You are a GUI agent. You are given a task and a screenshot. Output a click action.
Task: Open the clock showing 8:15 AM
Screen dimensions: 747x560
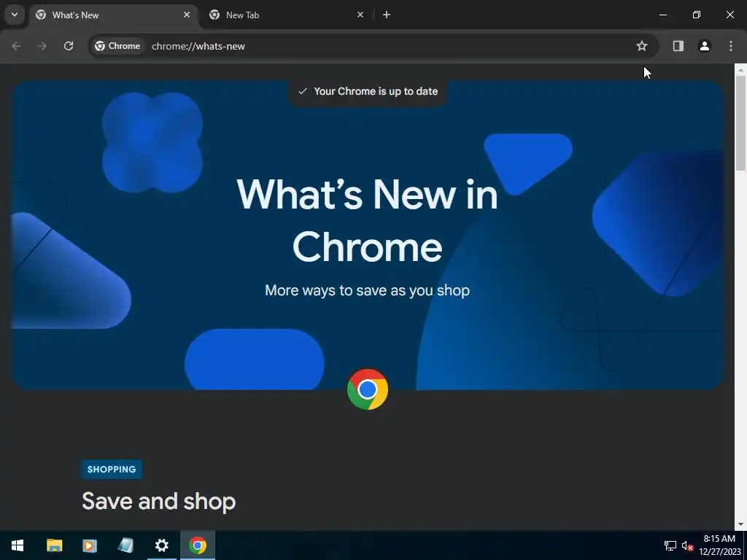coord(719,545)
